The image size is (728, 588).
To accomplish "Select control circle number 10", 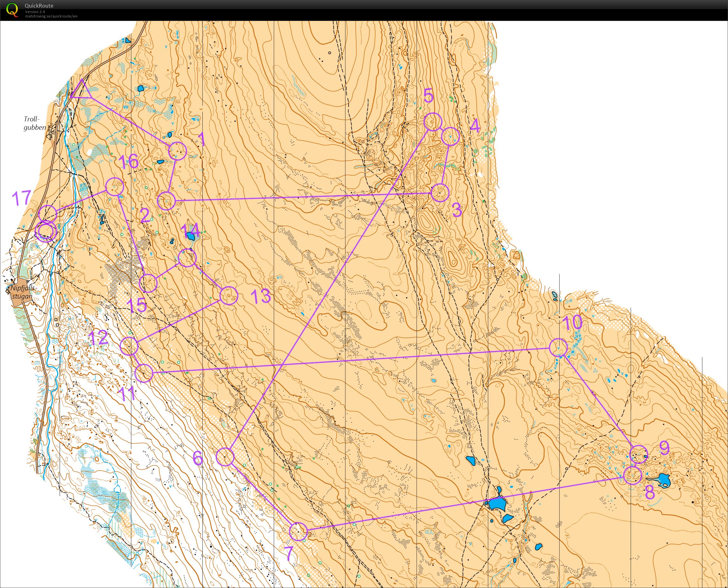I will point(558,347).
